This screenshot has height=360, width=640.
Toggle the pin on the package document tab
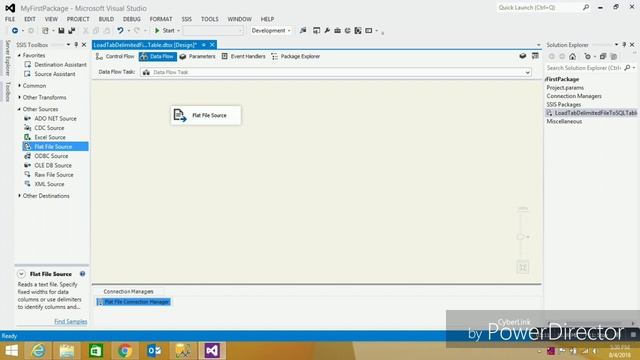(204, 45)
